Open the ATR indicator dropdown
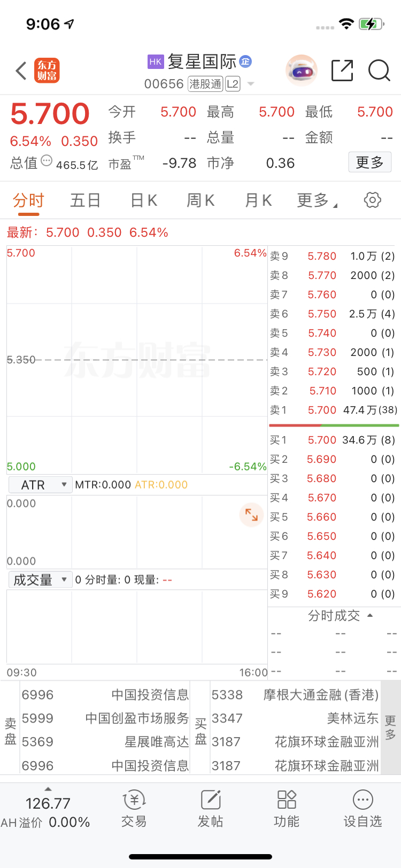The width and height of the screenshot is (401, 868). 40,485
